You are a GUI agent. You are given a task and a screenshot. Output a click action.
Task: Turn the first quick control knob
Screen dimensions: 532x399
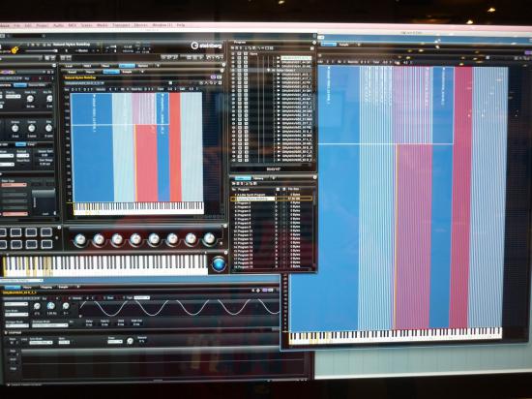click(x=80, y=239)
